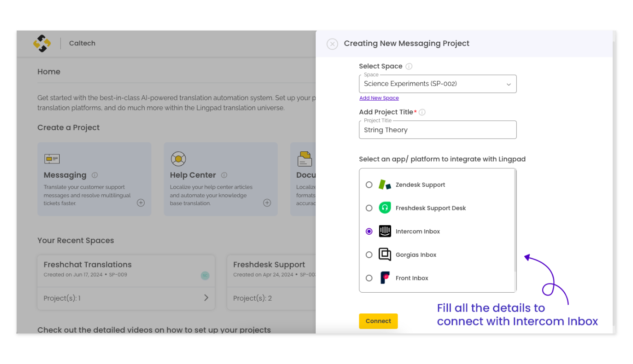Select Intercom Inbox radio button
The height and width of the screenshot is (364, 633).
click(x=369, y=232)
